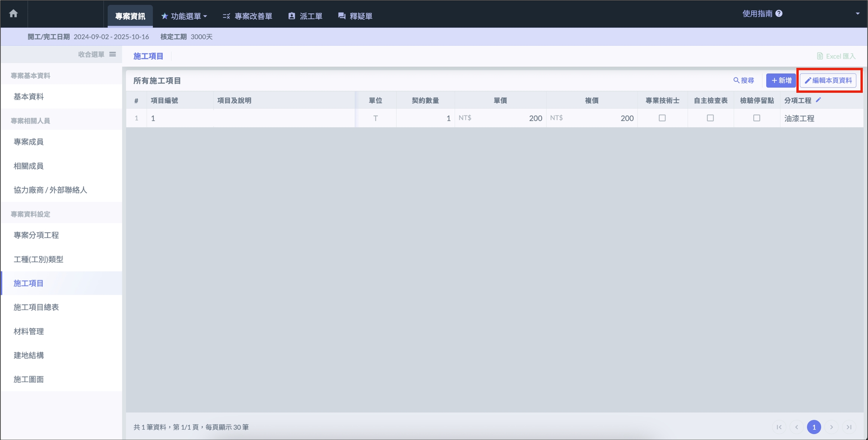Go to first page arrow icon
Image resolution: width=868 pixels, height=440 pixels.
tap(779, 427)
